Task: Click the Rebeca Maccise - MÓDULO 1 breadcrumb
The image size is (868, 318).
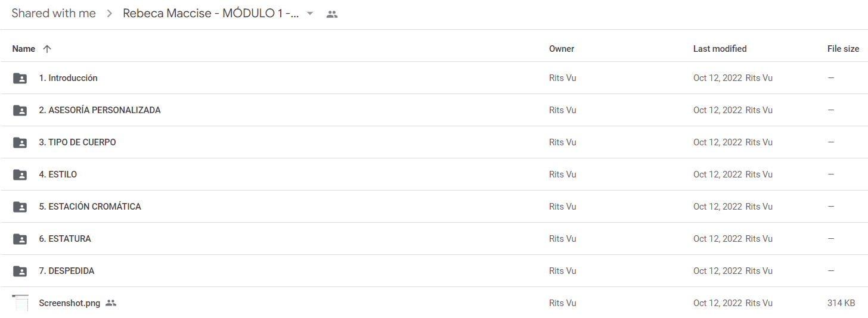Action: click(211, 14)
